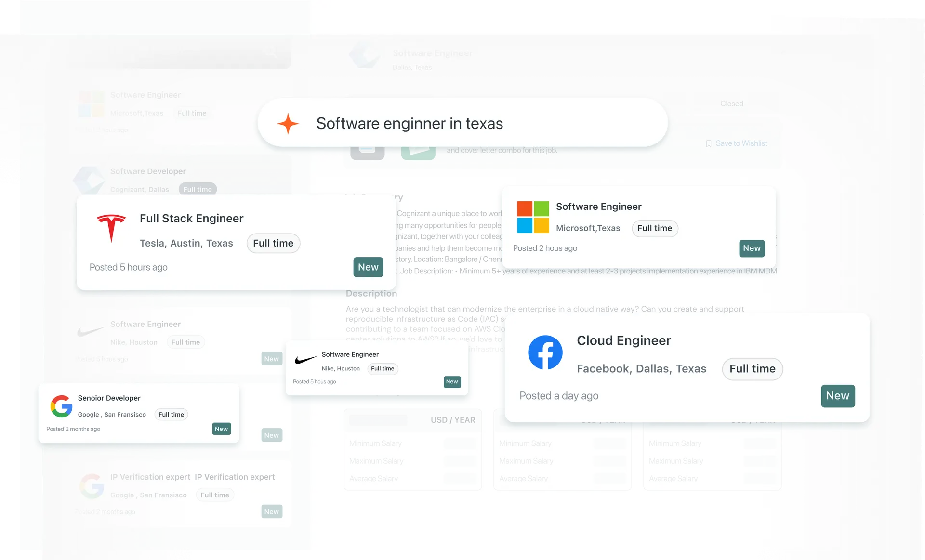Click the New badge on the Facebook card

838,396
